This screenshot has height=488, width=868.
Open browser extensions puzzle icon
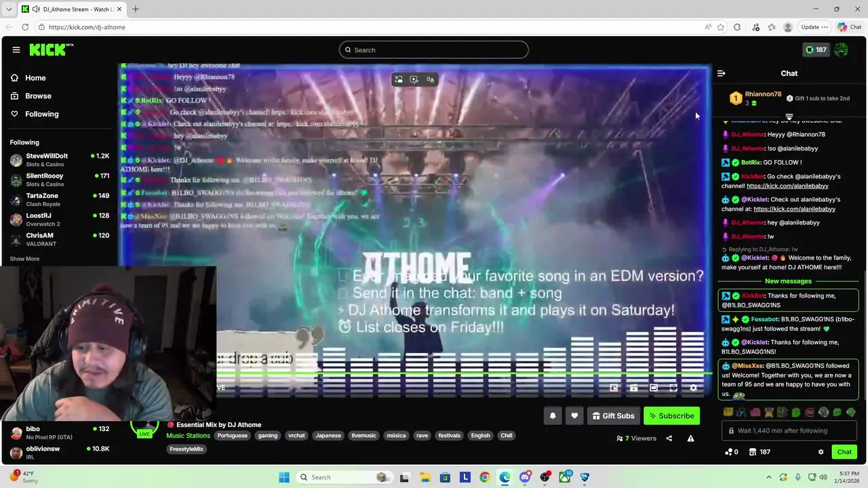[737, 27]
